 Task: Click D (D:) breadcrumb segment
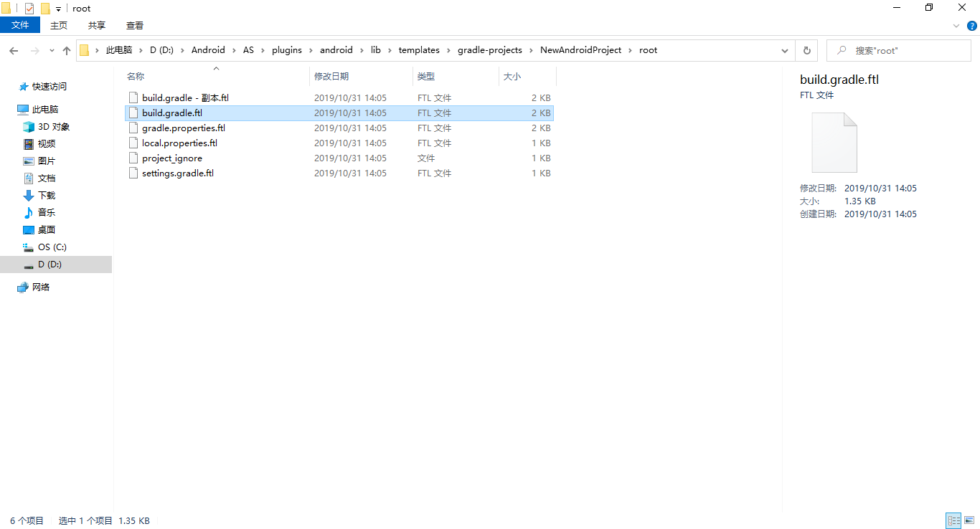pyautogui.click(x=162, y=50)
